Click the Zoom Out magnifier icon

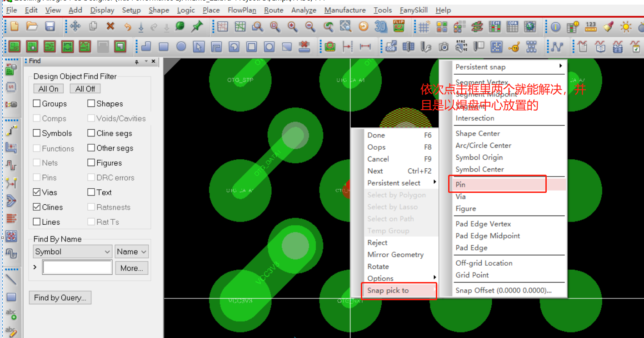tap(310, 27)
